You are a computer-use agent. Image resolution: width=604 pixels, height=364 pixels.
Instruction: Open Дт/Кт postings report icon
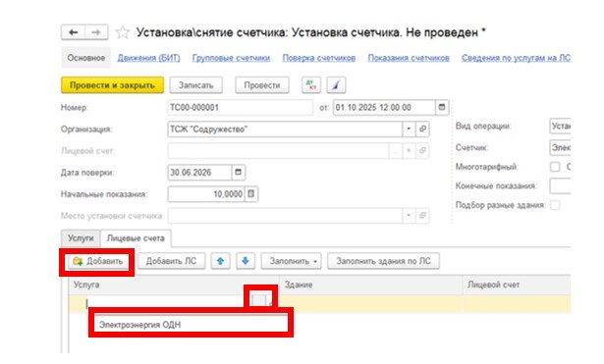pos(311,85)
